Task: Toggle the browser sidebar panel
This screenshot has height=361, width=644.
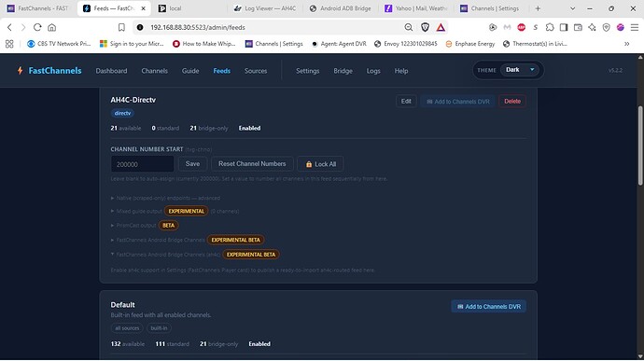Action: (564, 27)
